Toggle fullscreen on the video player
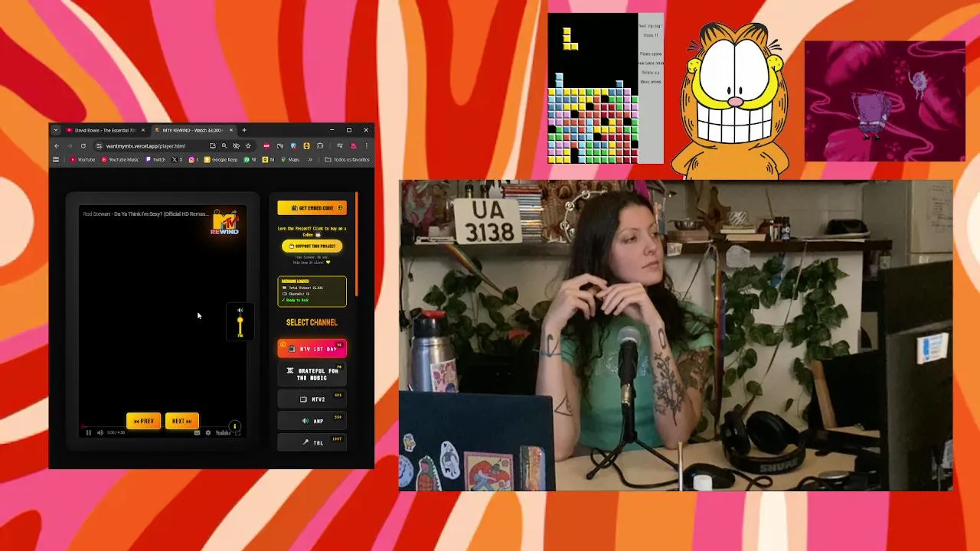The width and height of the screenshot is (980, 551). click(237, 433)
